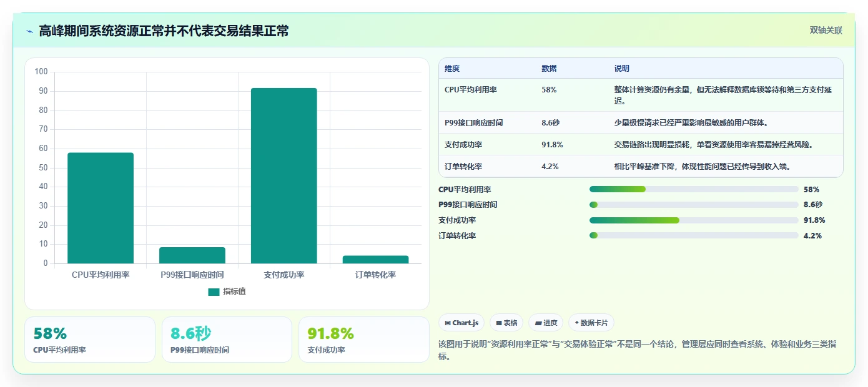The width and height of the screenshot is (868, 387).
Task: Click the footer note starting 该图用于说明
Action: tap(638, 350)
